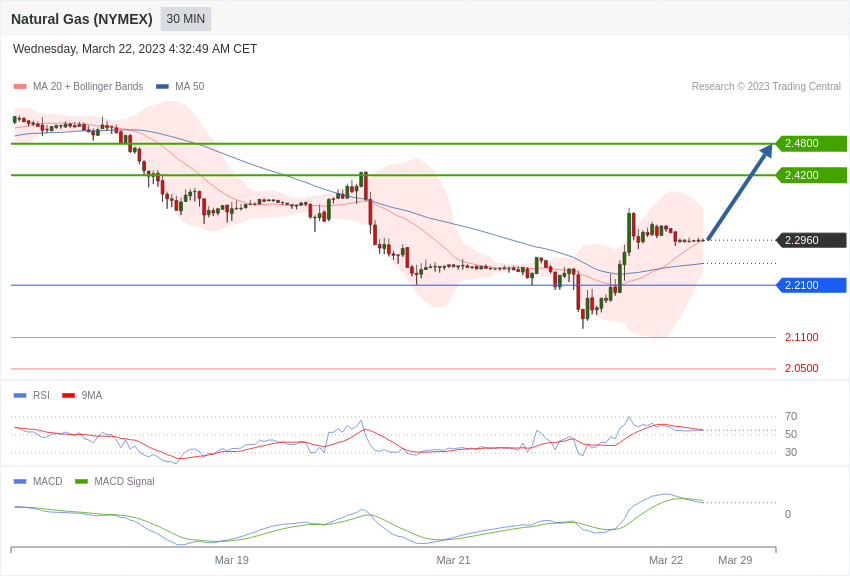Click the RSI 70 axis value

pyautogui.click(x=791, y=416)
